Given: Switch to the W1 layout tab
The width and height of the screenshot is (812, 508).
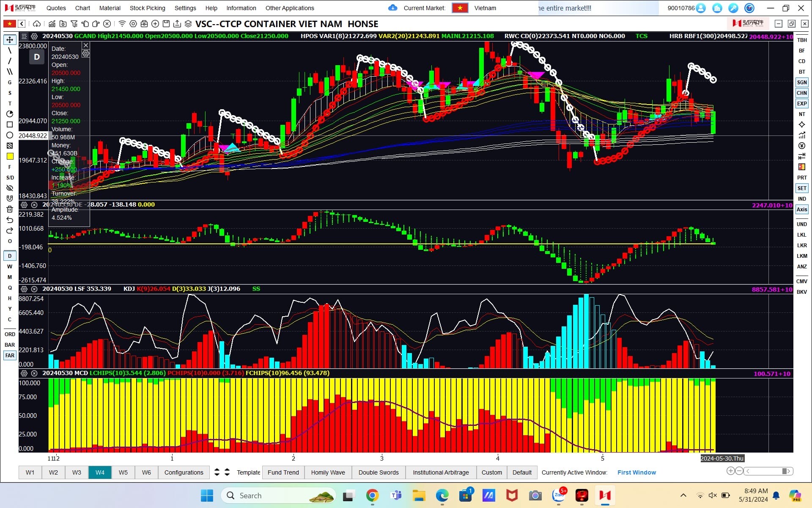Looking at the screenshot, I should pos(30,472).
